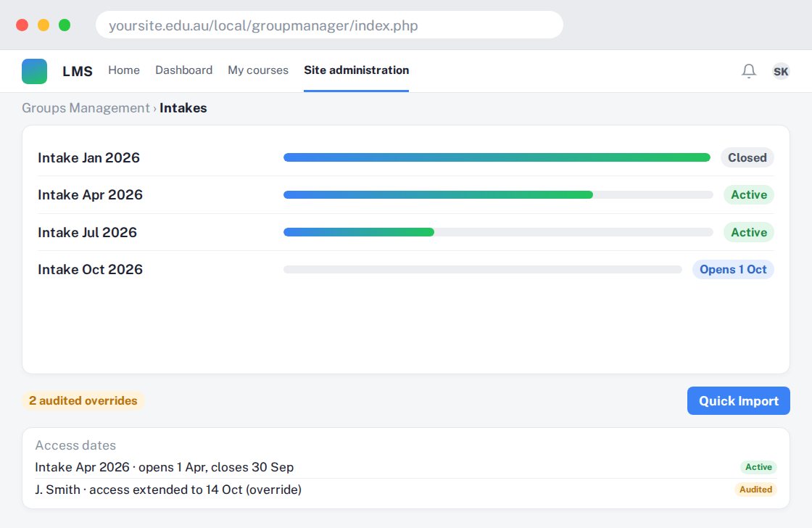Click the Access dates heading
Image resolution: width=812 pixels, height=528 pixels.
(x=75, y=445)
